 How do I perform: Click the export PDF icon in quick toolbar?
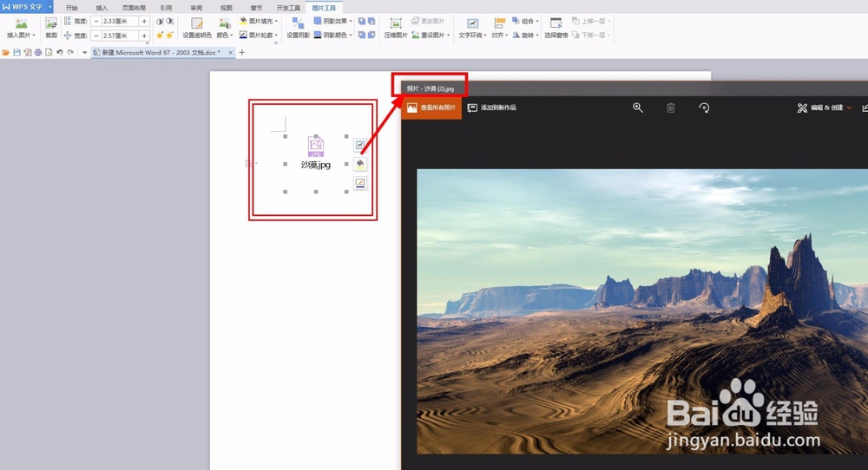tap(27, 53)
